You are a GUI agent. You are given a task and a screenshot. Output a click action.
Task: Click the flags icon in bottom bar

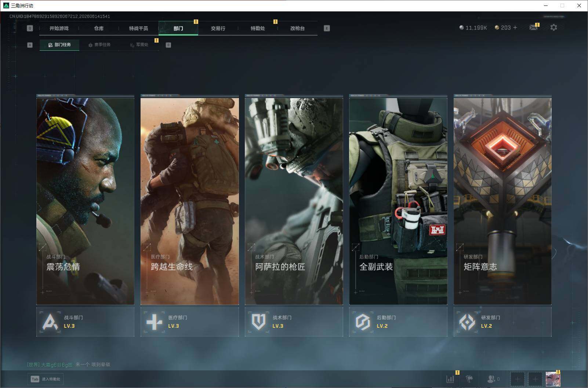click(x=469, y=379)
